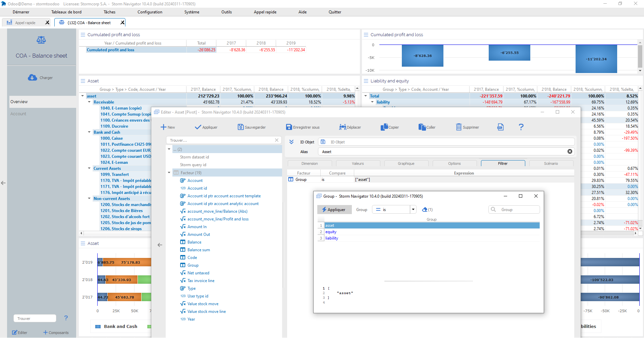Viewport: 644px width, 338px height.
Task: Close the Appel rapide tab
Action: [x=47, y=22]
